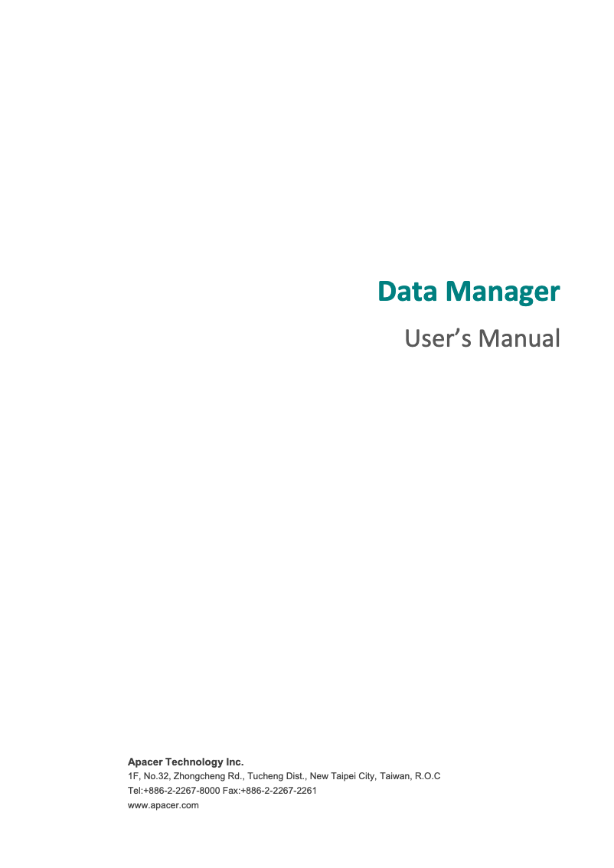This screenshot has width=614, height=868.
Task: Click the "Data Manager" title heading
Action: 469,292
